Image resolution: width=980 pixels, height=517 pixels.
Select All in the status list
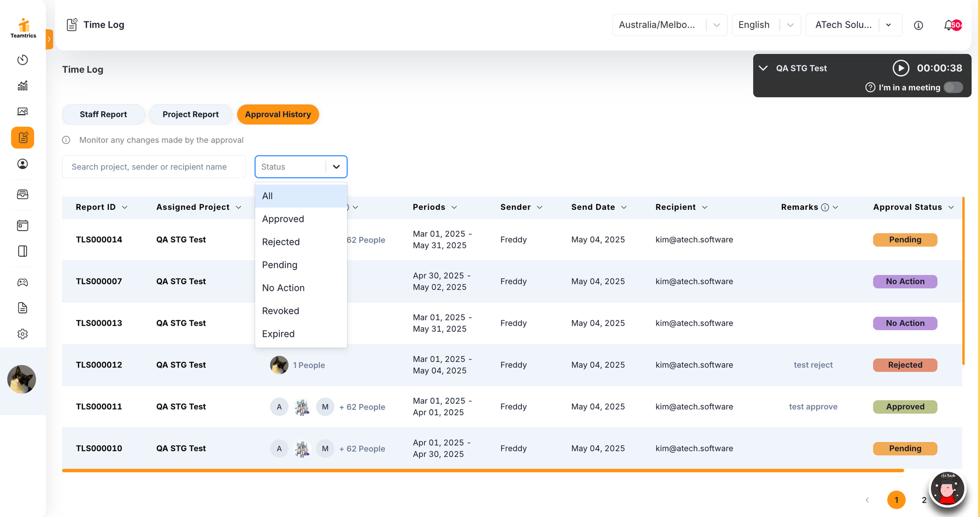301,196
